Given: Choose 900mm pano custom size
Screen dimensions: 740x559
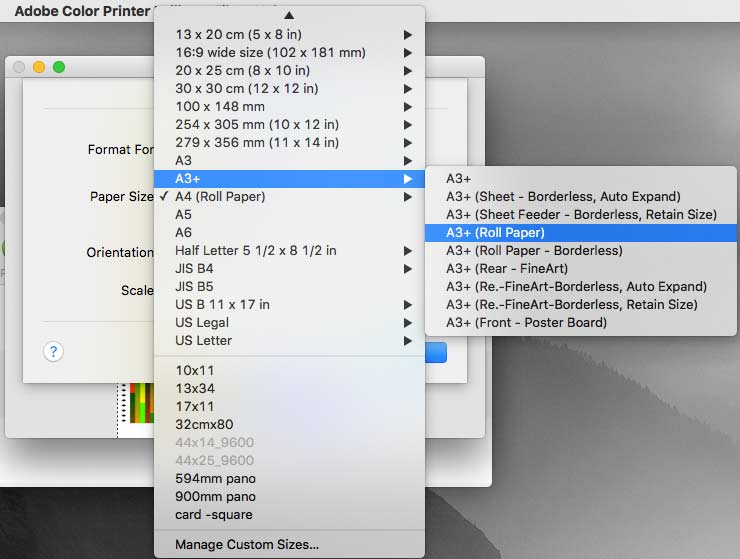Looking at the screenshot, I should 289,497.
